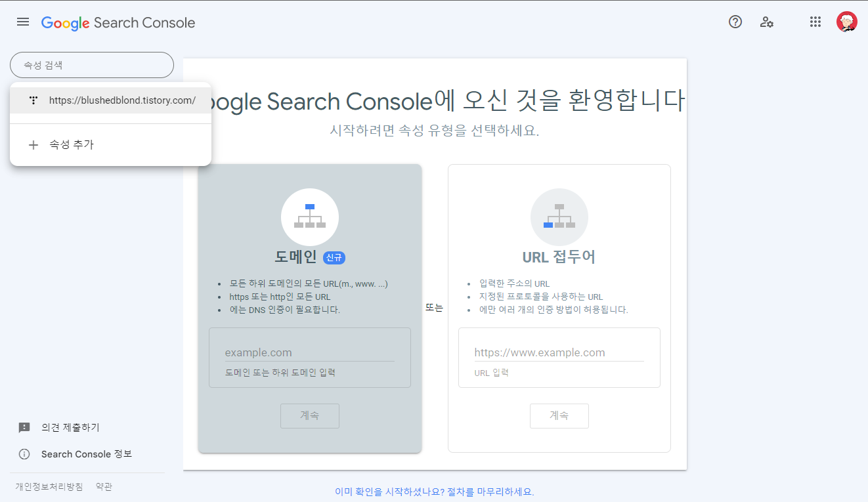Click the '에만 여러 개의 인증 방법이 허용됩니다.' bullet
The width and height of the screenshot is (868, 502).
pyautogui.click(x=553, y=310)
